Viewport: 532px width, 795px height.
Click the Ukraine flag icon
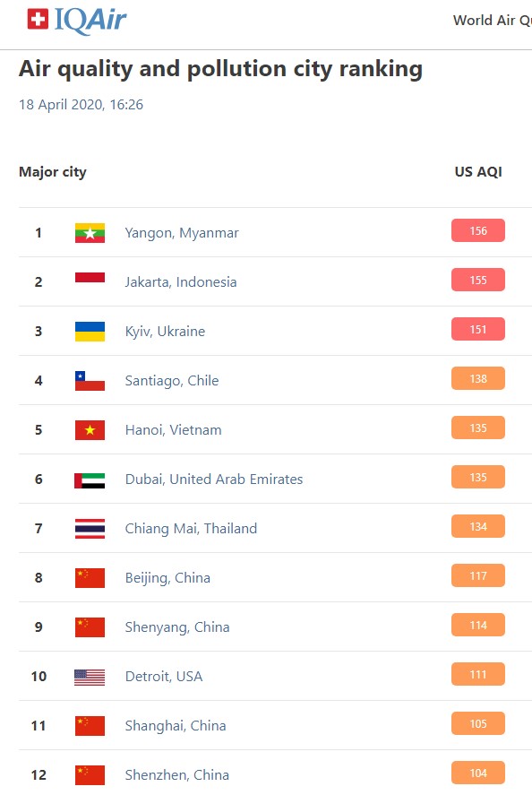point(90,331)
